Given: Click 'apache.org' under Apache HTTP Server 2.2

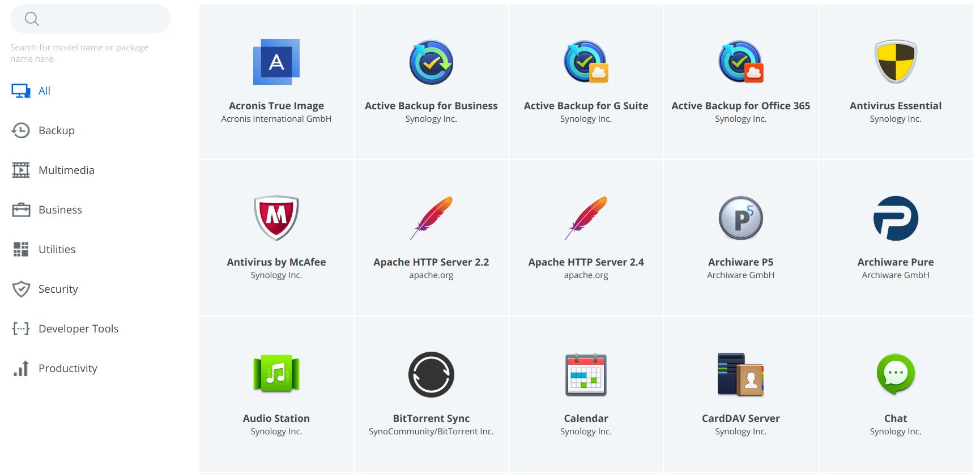Looking at the screenshot, I should pyautogui.click(x=431, y=275).
